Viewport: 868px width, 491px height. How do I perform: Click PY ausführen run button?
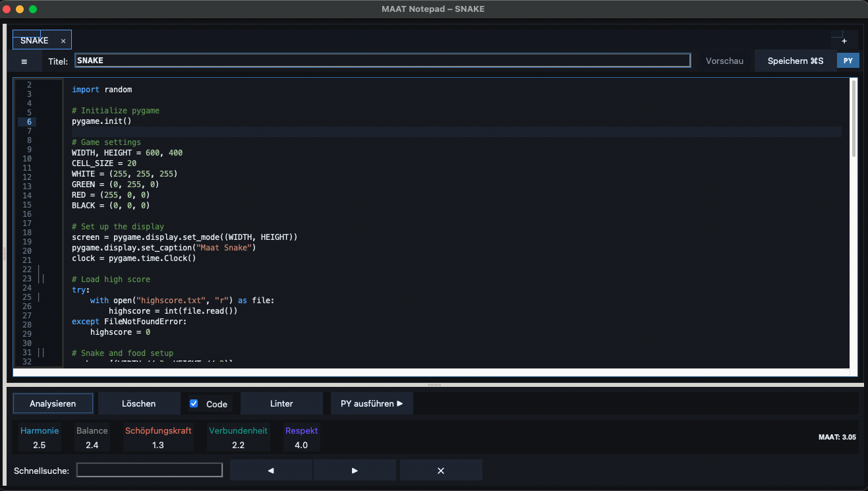pyautogui.click(x=372, y=403)
